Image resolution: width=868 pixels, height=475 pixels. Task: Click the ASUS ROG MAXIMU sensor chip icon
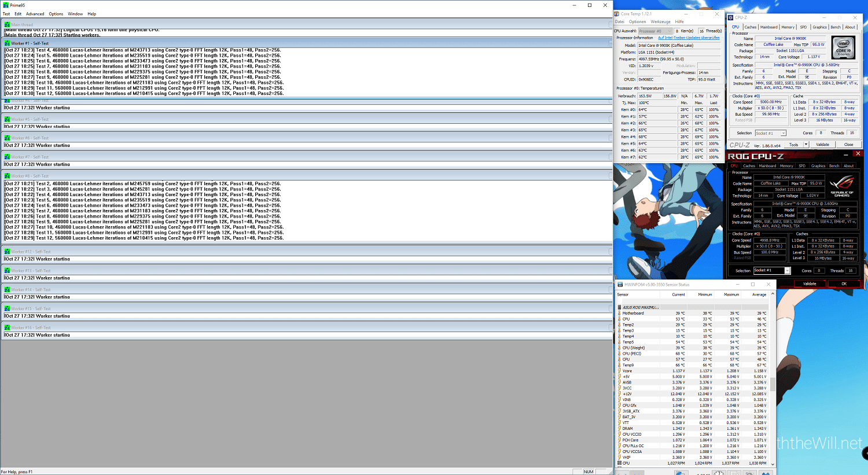[x=619, y=307]
